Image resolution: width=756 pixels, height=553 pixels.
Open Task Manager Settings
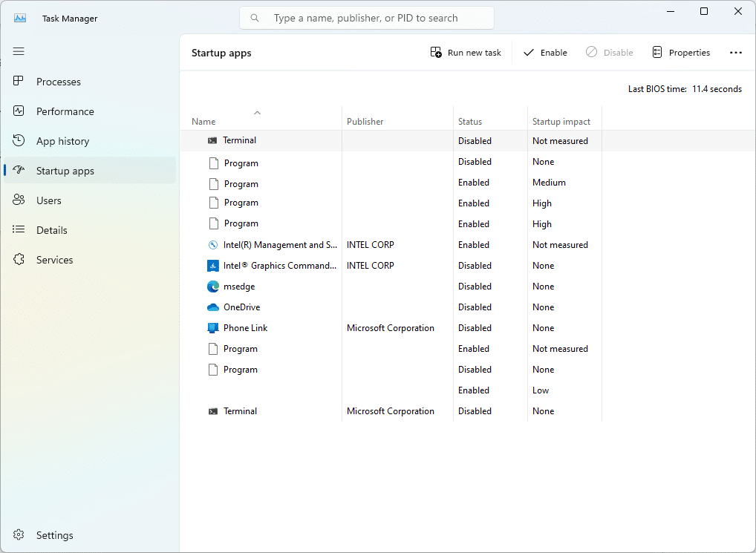pos(90,535)
